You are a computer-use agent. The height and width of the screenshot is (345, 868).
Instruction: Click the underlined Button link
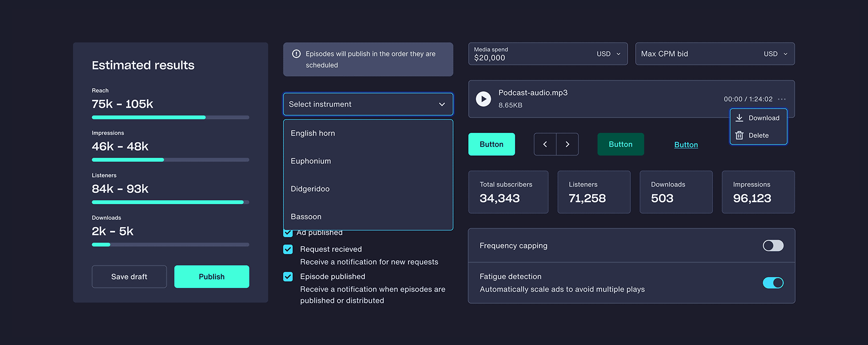coord(686,145)
